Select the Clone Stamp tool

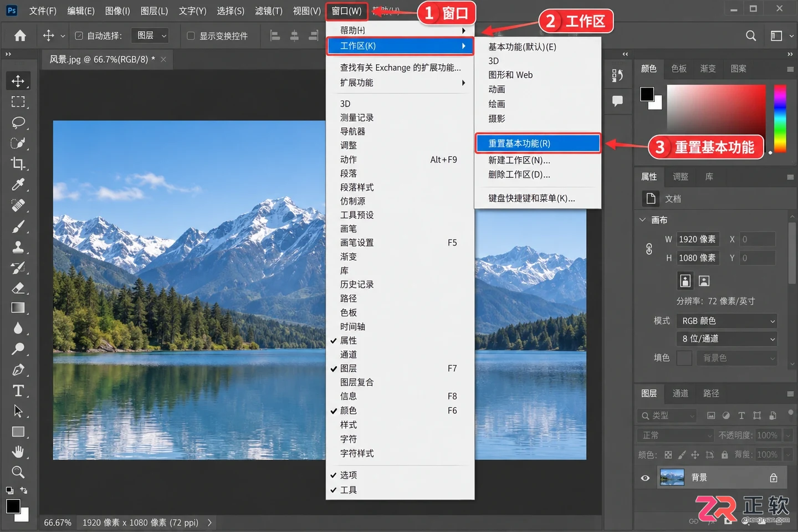coord(18,247)
